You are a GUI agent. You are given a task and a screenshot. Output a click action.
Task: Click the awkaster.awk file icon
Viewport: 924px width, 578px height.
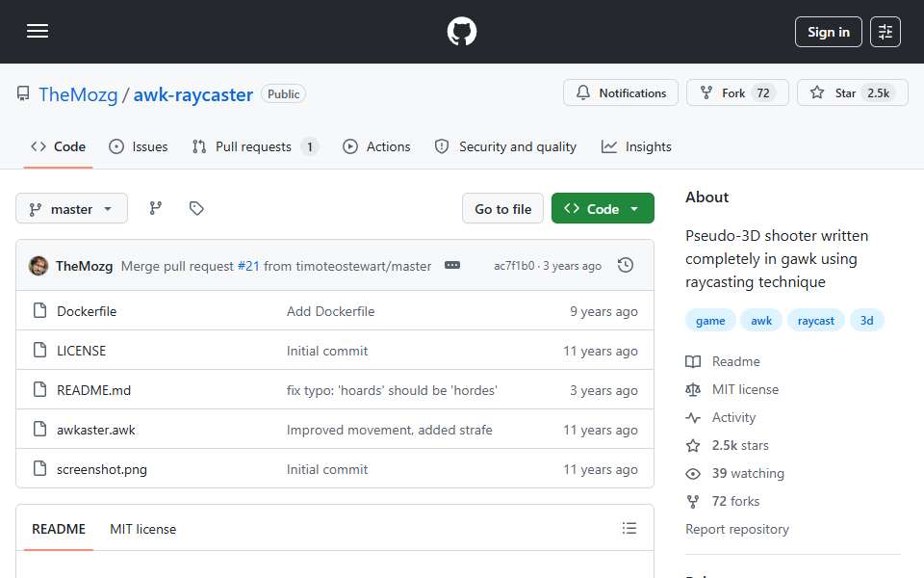40,429
